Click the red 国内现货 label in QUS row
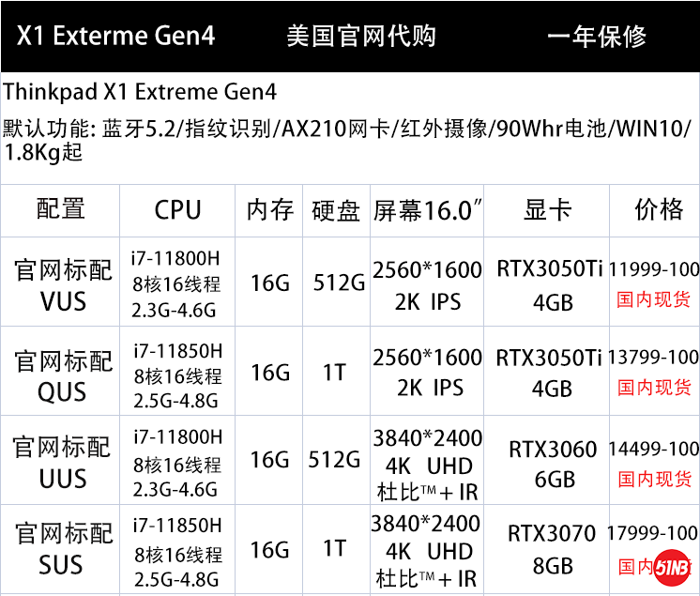The height and width of the screenshot is (596, 700). [x=654, y=387]
